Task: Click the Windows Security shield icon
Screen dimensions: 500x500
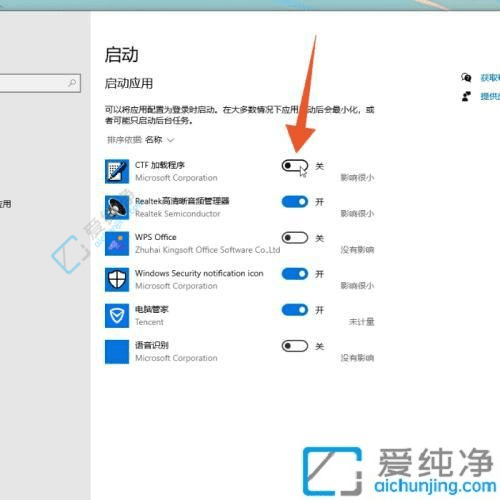Action: click(x=117, y=279)
